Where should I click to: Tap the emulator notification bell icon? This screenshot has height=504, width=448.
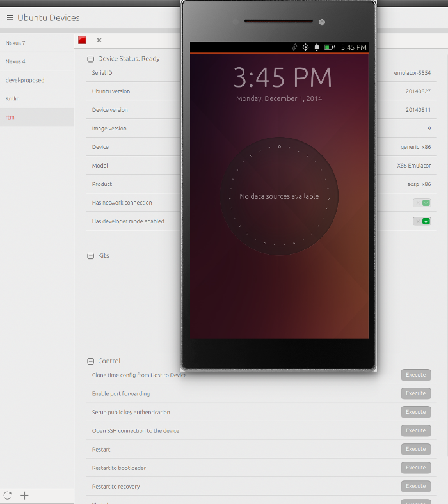coord(317,47)
